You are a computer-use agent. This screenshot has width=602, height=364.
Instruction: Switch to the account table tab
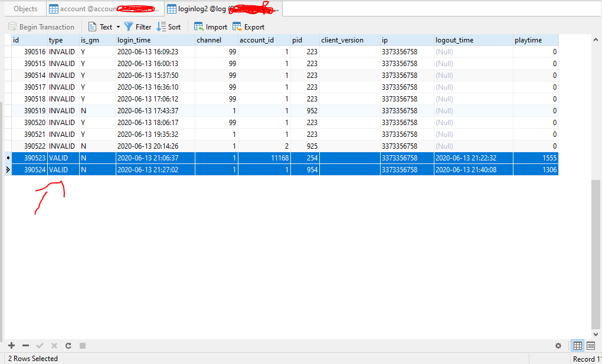point(105,9)
